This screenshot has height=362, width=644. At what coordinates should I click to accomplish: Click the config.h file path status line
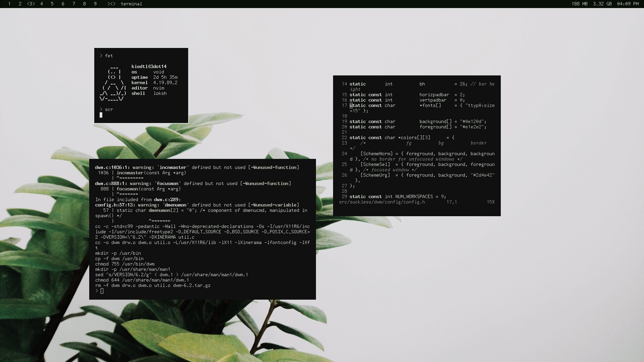[382, 202]
